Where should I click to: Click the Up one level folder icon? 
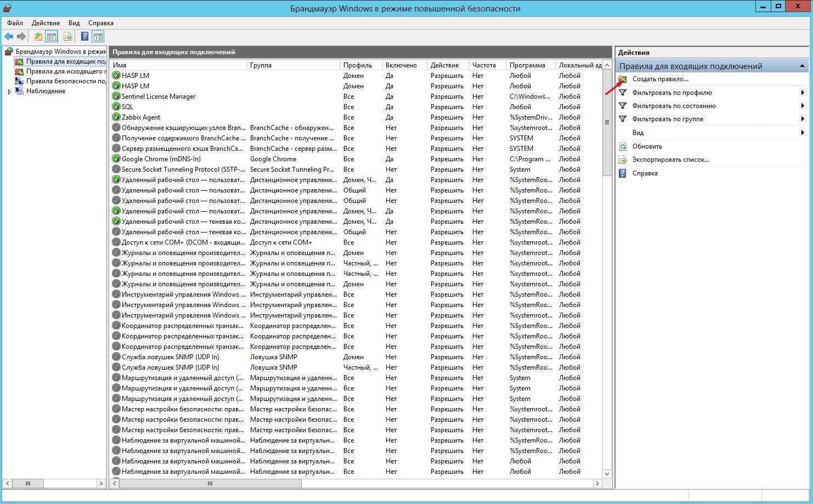38,37
